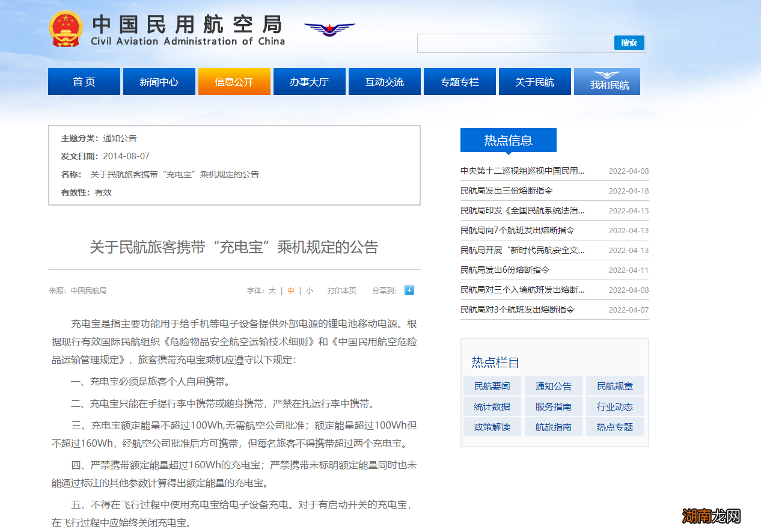761x532 pixels.
Task: Open the blue share (+) icon
Action: tap(409, 290)
